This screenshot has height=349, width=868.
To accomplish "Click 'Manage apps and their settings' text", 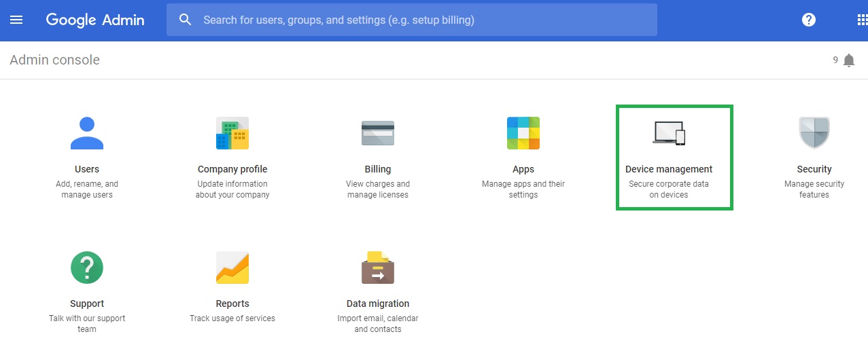I will [x=523, y=189].
